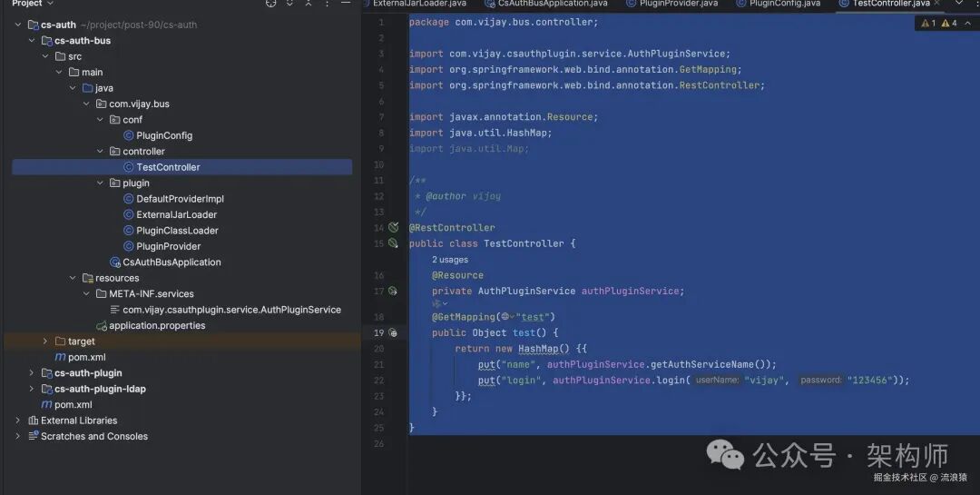The image size is (980, 495).
Task: Open the editor tabs overflow dropdown
Action: [959, 3]
